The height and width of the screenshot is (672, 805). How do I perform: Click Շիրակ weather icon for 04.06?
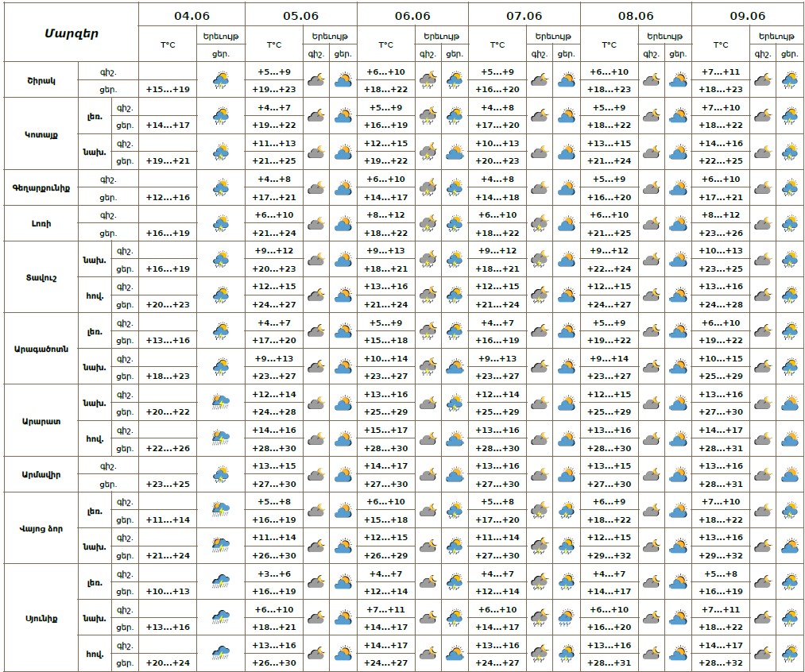point(221,79)
